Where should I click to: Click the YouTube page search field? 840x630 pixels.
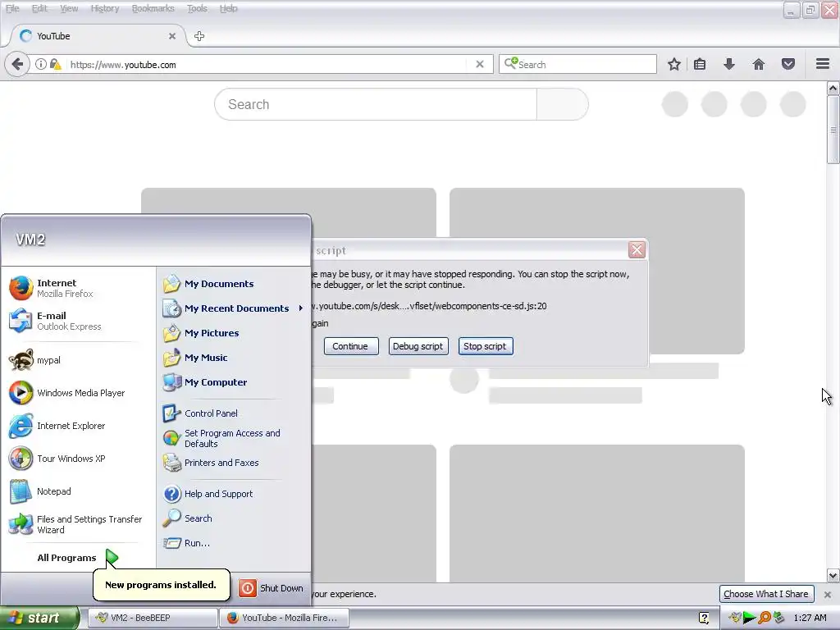click(376, 104)
